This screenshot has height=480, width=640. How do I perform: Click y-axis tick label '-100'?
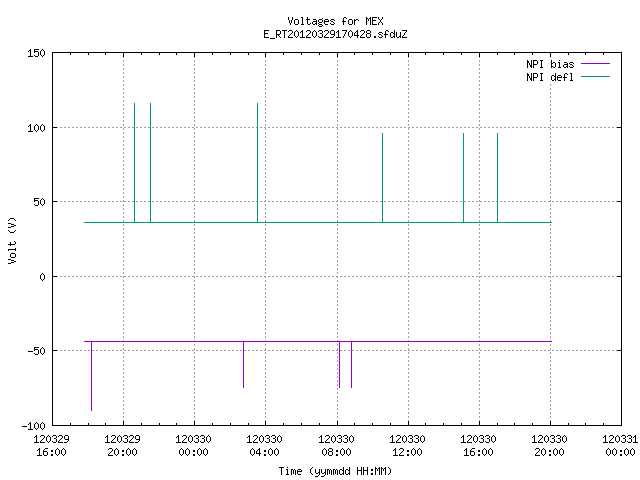(x=33, y=426)
